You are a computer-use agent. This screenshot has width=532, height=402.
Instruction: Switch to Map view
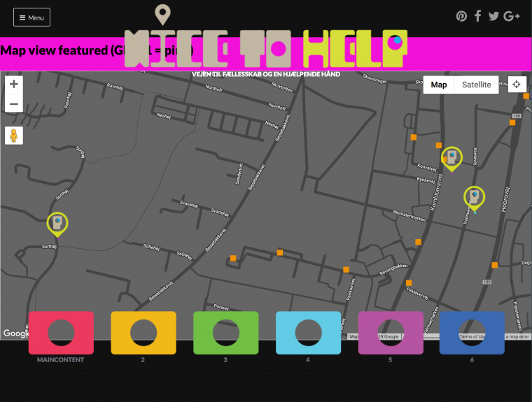point(439,85)
